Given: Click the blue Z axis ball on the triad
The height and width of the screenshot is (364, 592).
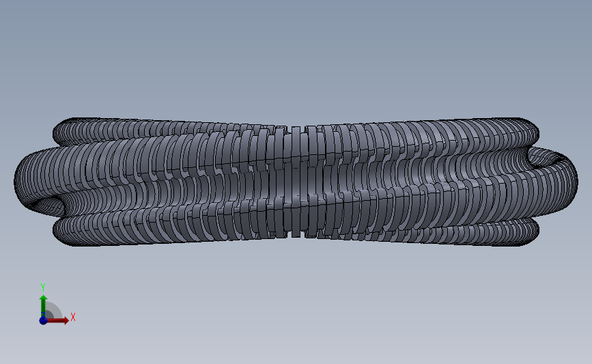Looking at the screenshot, I should click(43, 320).
